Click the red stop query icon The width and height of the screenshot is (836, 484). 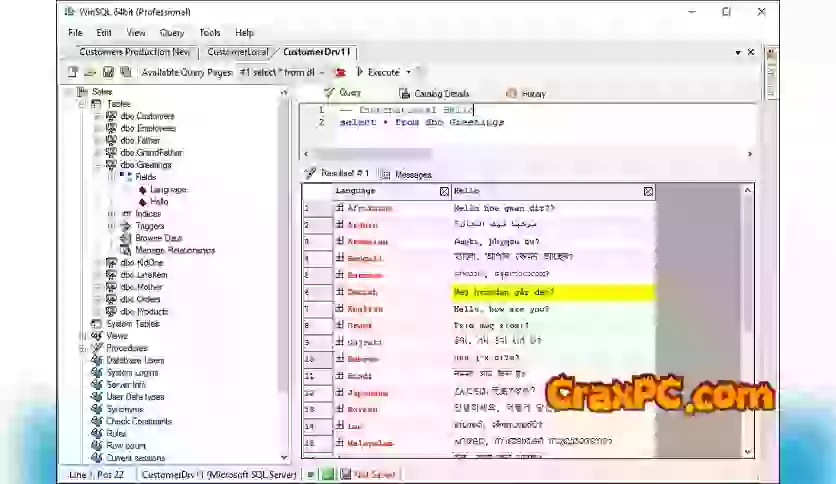340,72
